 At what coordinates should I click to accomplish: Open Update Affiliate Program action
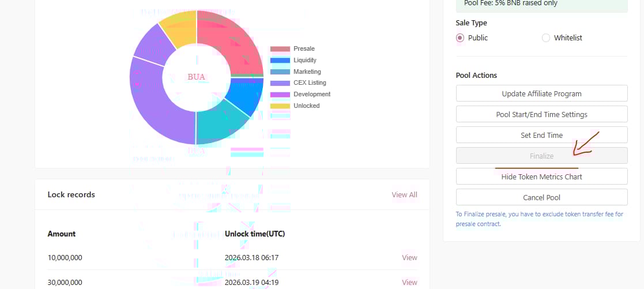[x=541, y=93]
